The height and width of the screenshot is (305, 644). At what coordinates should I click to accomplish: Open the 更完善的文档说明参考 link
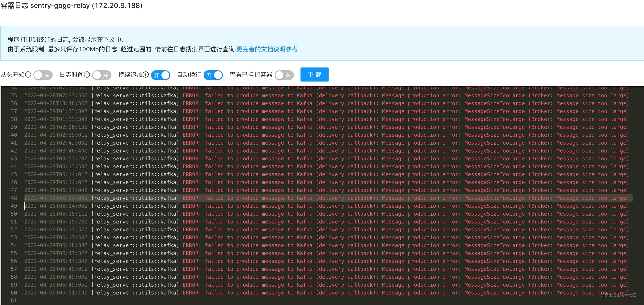(x=267, y=49)
